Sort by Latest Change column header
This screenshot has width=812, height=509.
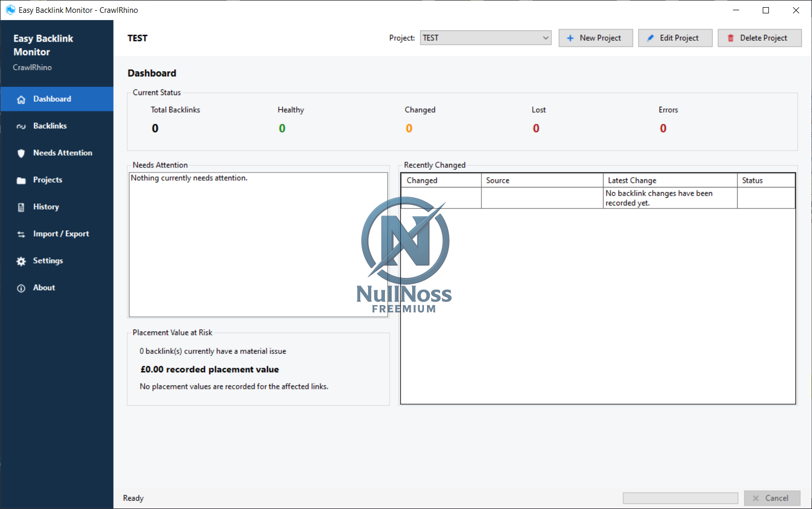pos(670,180)
